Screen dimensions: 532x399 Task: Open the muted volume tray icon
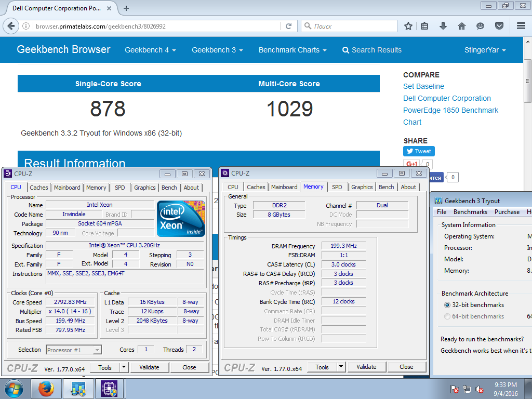(x=480, y=389)
